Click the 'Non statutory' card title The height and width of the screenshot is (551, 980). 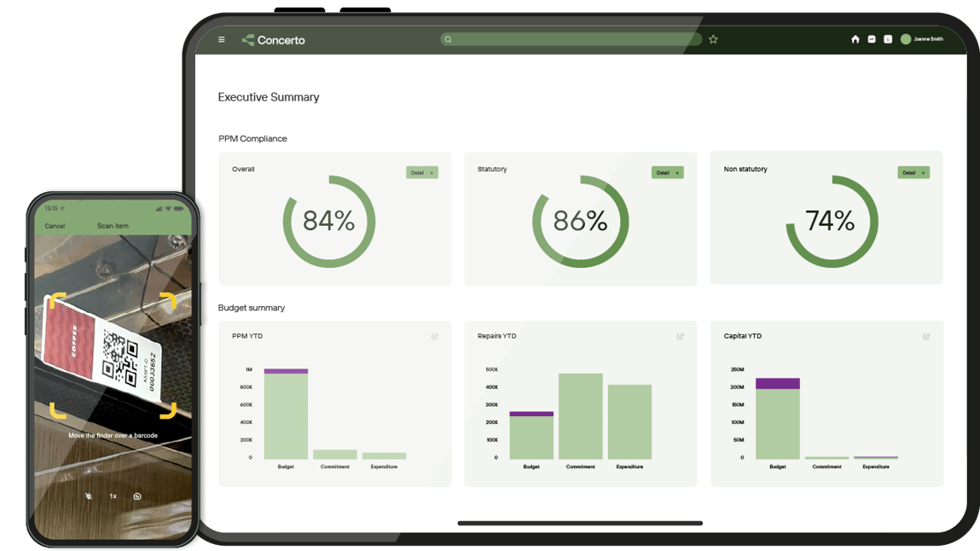745,169
